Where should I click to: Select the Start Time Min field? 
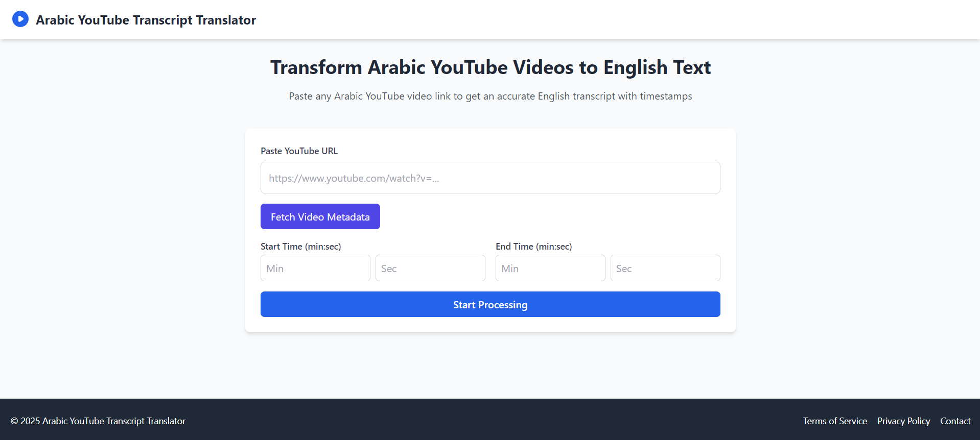pos(315,268)
